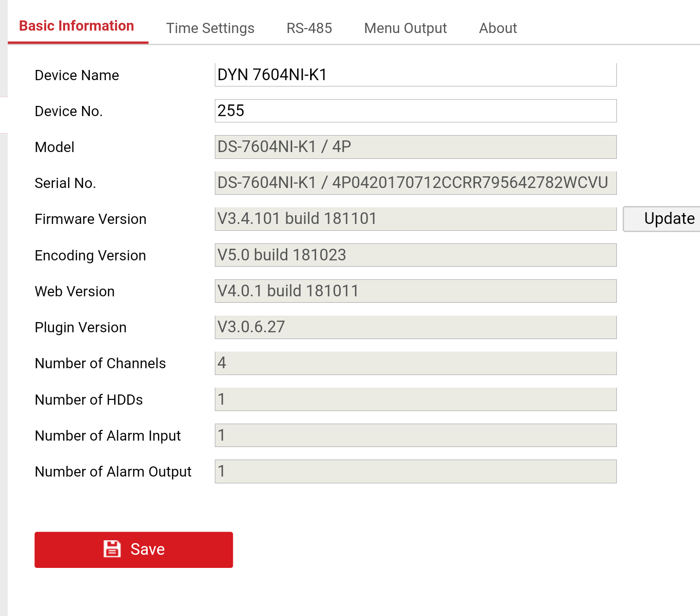700x616 pixels.
Task: Open the Basic Information tab
Action: click(x=77, y=26)
